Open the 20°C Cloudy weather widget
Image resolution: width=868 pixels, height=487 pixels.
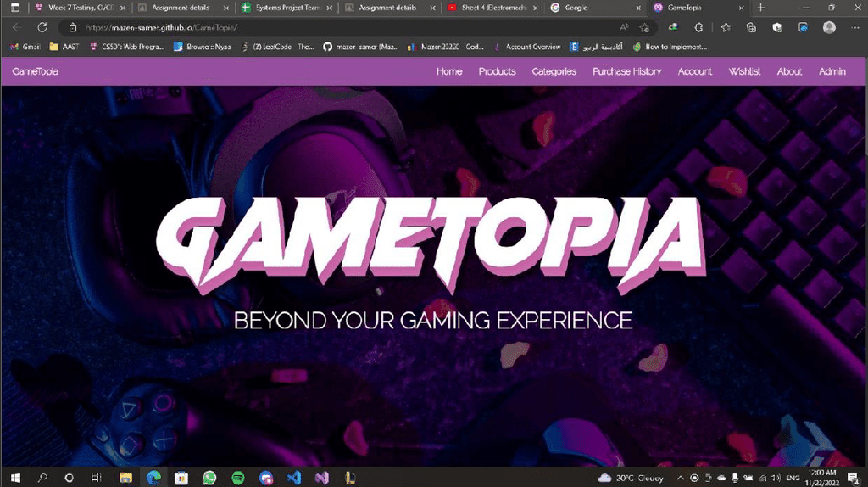tap(630, 478)
